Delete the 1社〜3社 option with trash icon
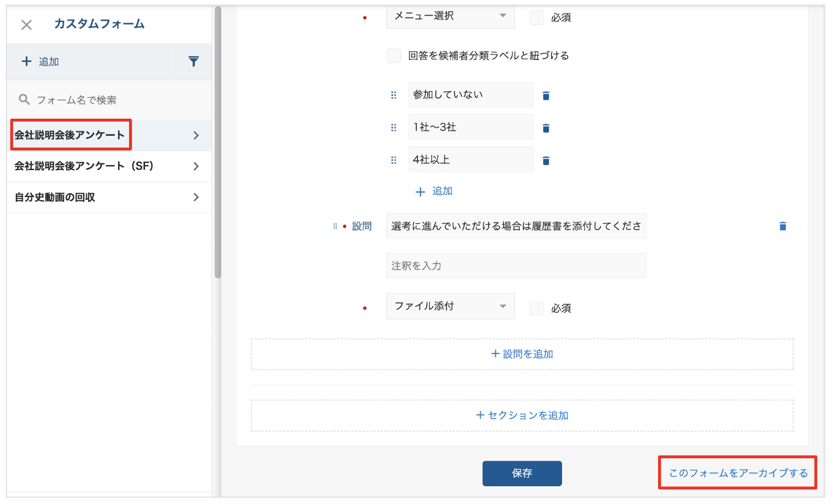Viewport: 833px width, 504px height. tap(546, 128)
